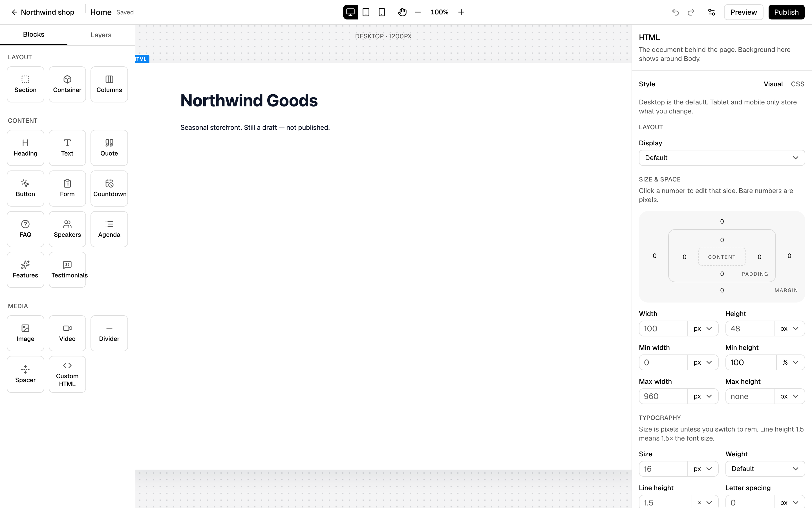Activate the hand pan tool
The width and height of the screenshot is (812, 508).
[x=402, y=12]
